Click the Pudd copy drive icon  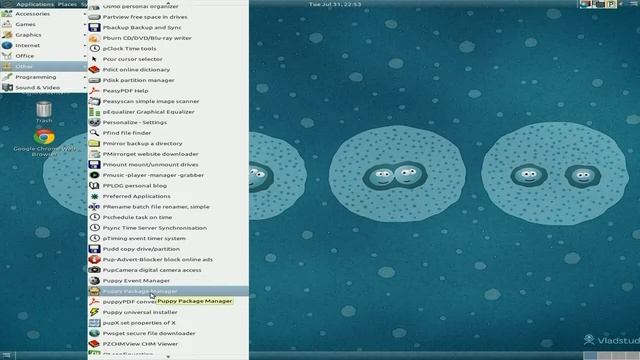94,249
